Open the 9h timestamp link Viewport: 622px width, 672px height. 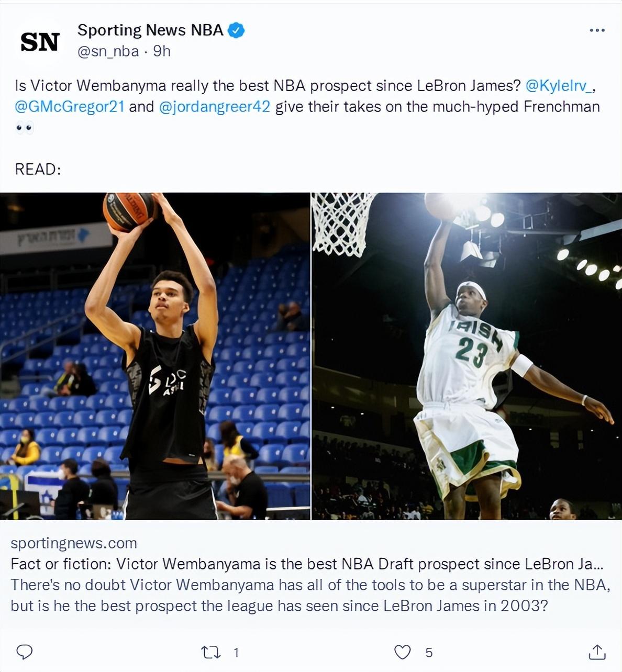click(162, 51)
